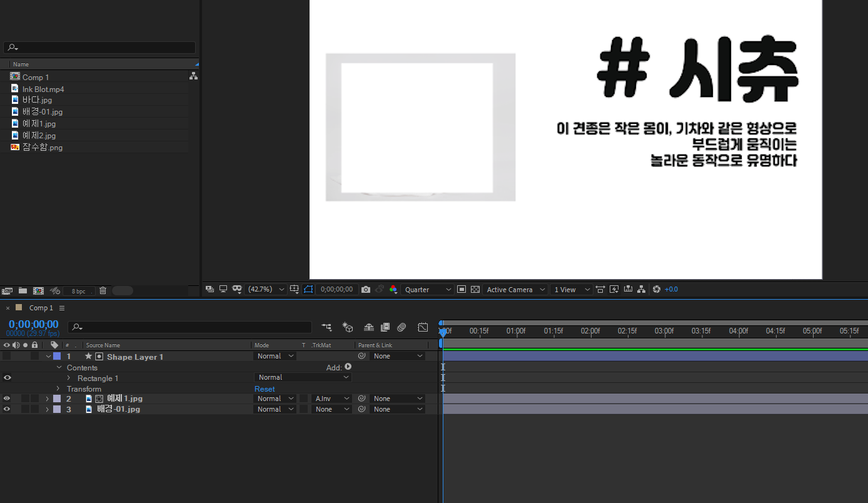This screenshot has height=503, width=868.
Task: Click Interpret Footage icon in Project panel
Action: click(8, 291)
